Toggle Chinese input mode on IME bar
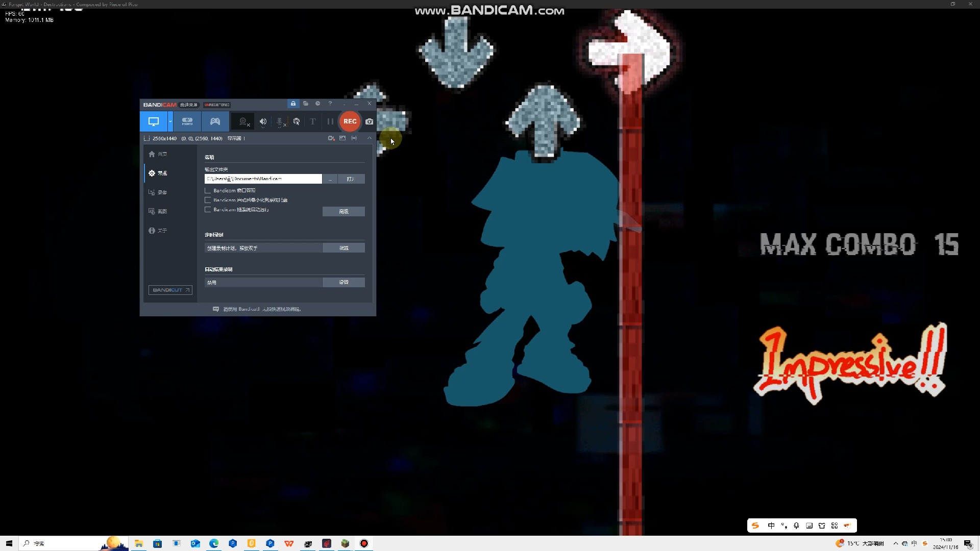 pos(771,525)
